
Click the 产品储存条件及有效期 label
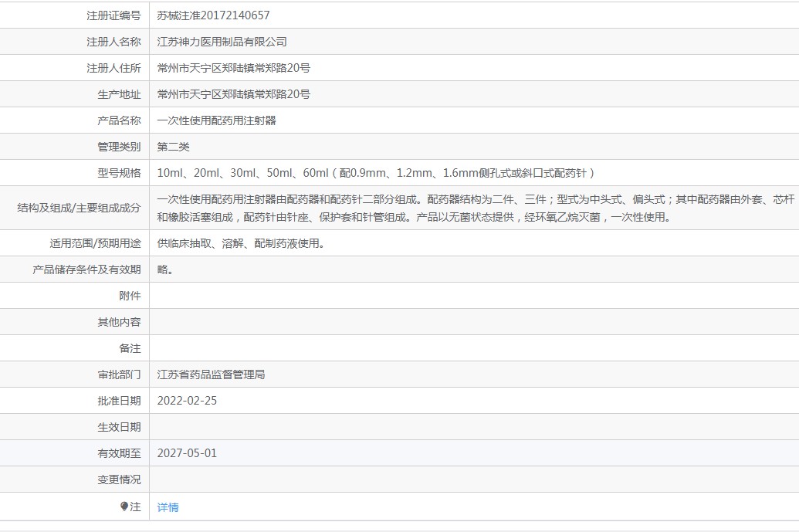coord(86,269)
